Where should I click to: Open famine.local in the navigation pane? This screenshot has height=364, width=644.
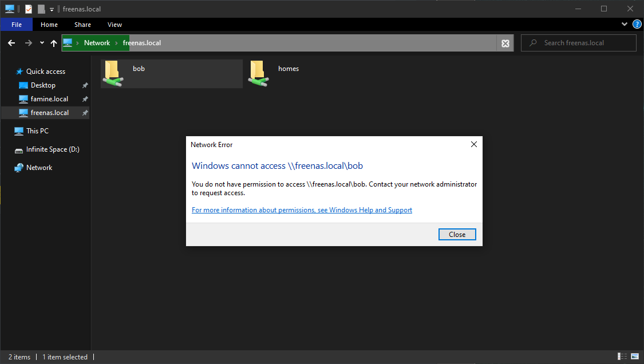[49, 99]
